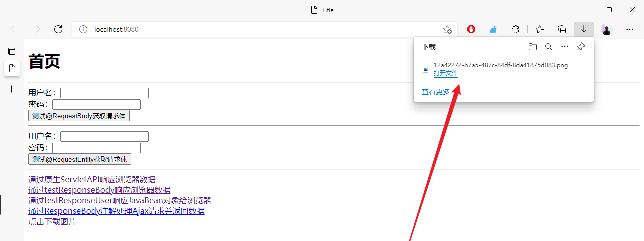Click the 下载 panel title
Viewport: 644px width, 241px height.
(x=429, y=47)
